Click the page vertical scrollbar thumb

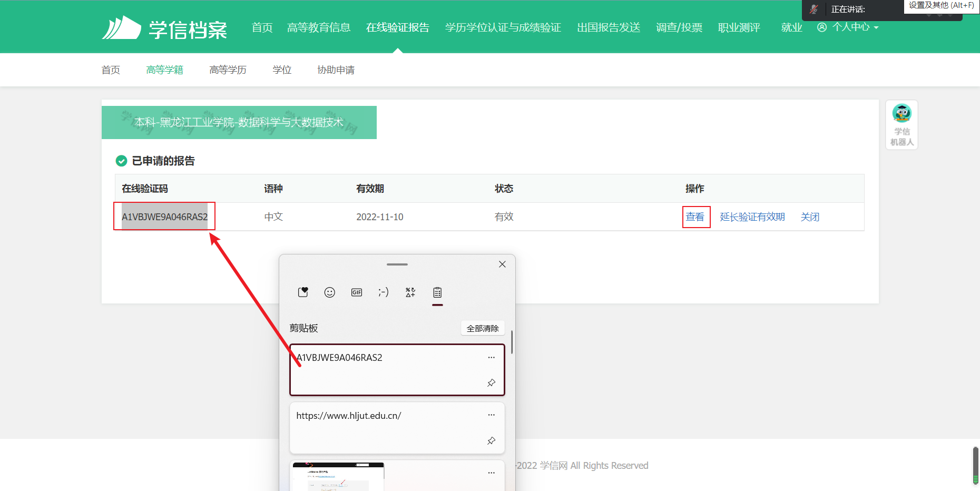pyautogui.click(x=976, y=466)
